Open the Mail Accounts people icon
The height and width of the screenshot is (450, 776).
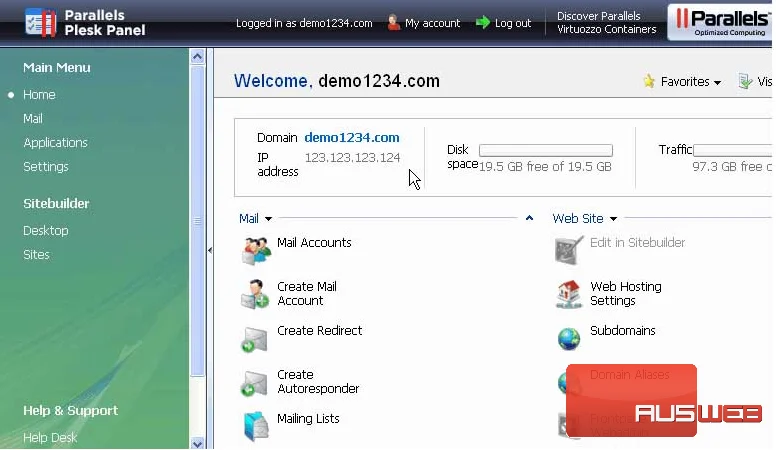coord(256,250)
